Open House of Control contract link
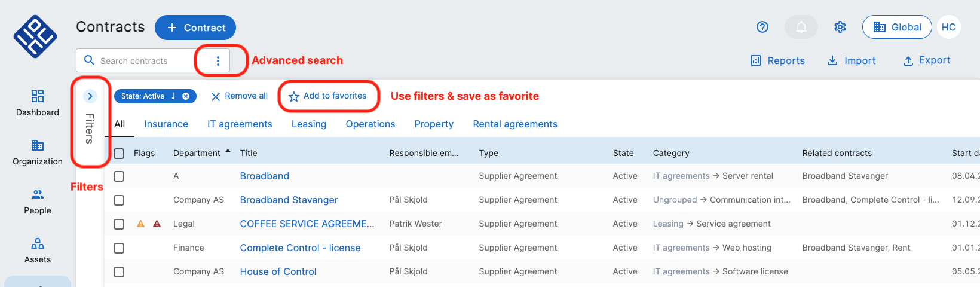Image resolution: width=980 pixels, height=287 pixels. coord(278,271)
